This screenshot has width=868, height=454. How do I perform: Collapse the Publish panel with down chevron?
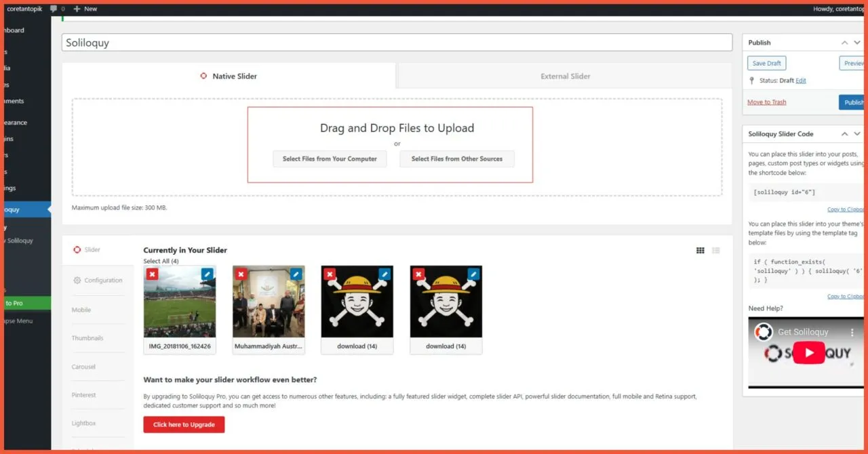857,43
